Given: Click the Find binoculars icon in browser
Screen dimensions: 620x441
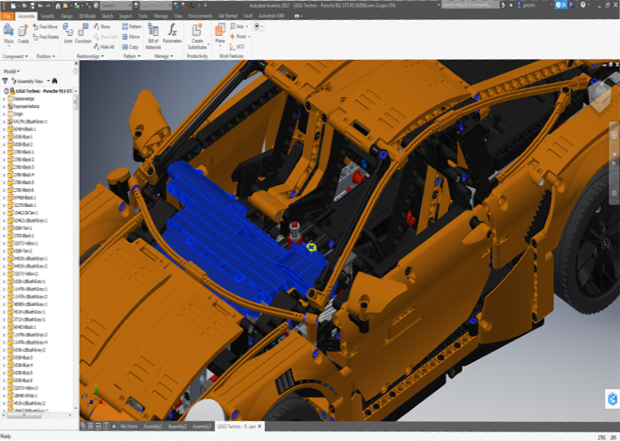Looking at the screenshot, I should point(55,81).
